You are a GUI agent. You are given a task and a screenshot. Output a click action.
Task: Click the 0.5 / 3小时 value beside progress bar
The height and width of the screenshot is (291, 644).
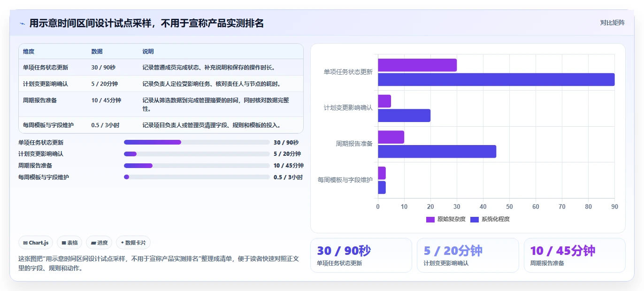tap(288, 177)
